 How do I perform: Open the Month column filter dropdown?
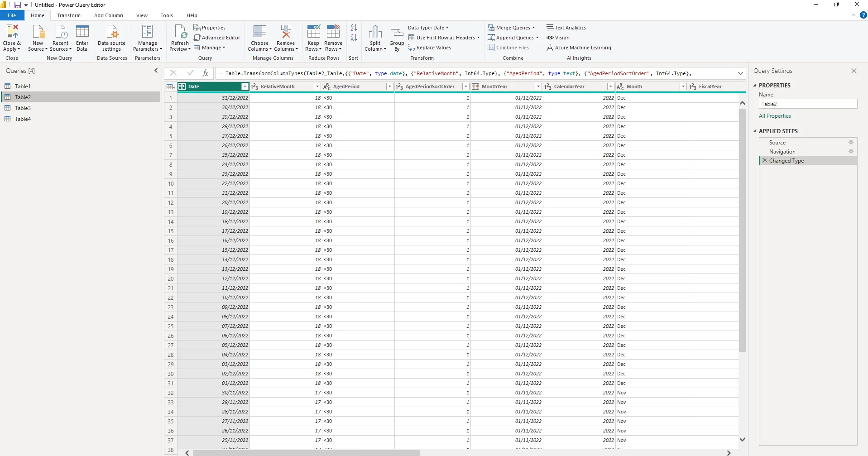click(683, 86)
